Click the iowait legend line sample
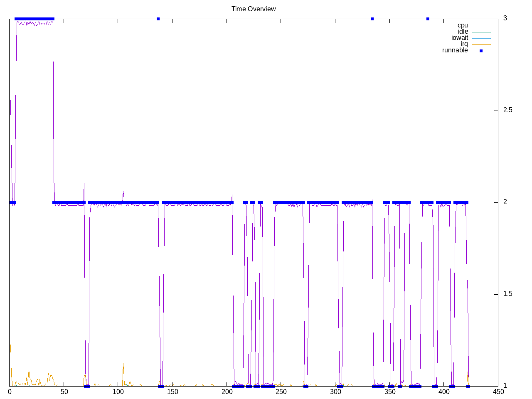The image size is (532, 399). [481, 38]
